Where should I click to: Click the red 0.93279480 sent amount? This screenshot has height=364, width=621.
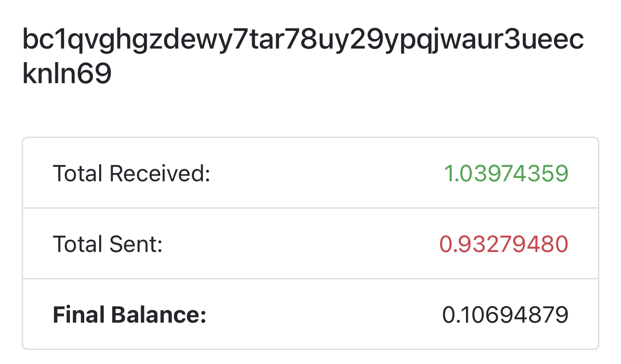coord(504,244)
